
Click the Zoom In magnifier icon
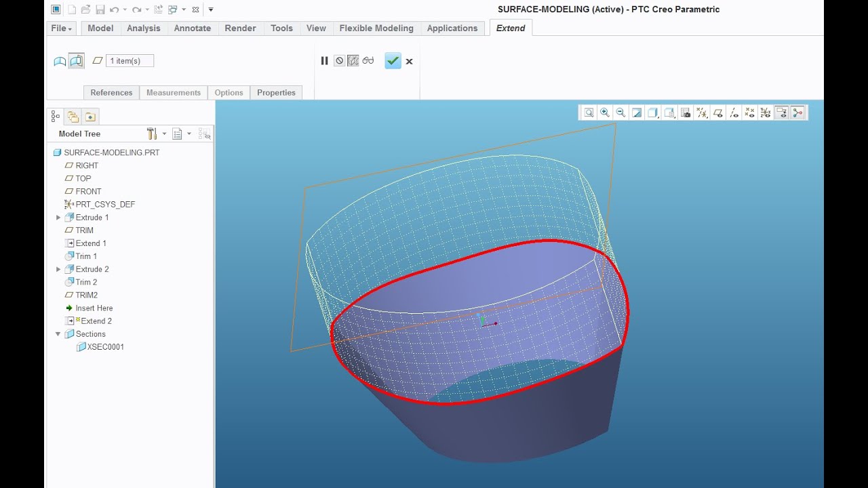pos(604,113)
